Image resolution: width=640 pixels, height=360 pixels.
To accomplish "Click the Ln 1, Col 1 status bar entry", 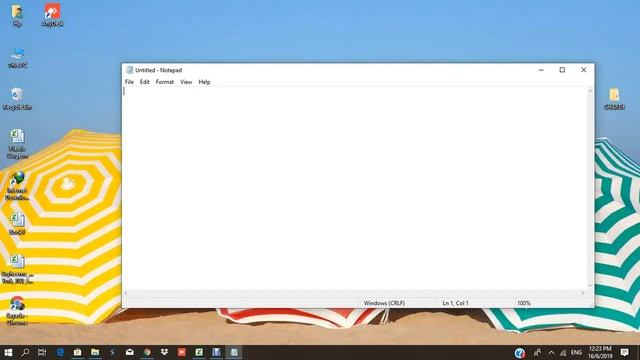I will click(x=456, y=303).
